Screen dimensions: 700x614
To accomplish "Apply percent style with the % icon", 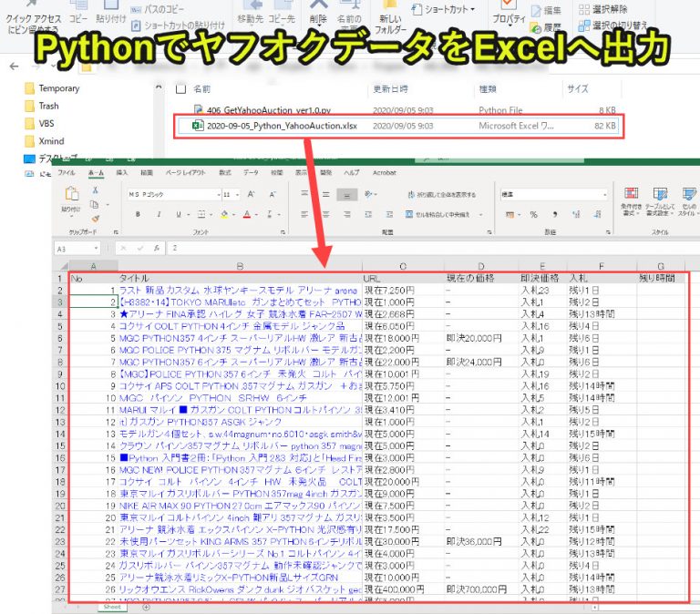I will coord(533,215).
